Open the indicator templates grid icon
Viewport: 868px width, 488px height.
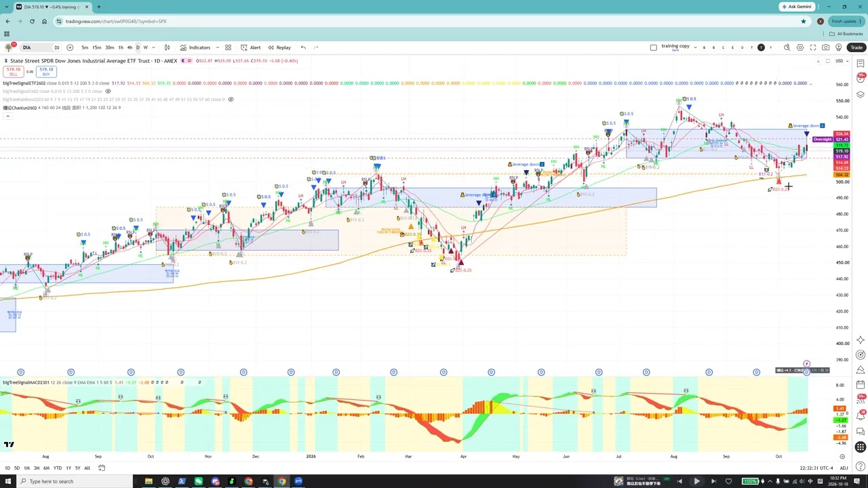[228, 47]
